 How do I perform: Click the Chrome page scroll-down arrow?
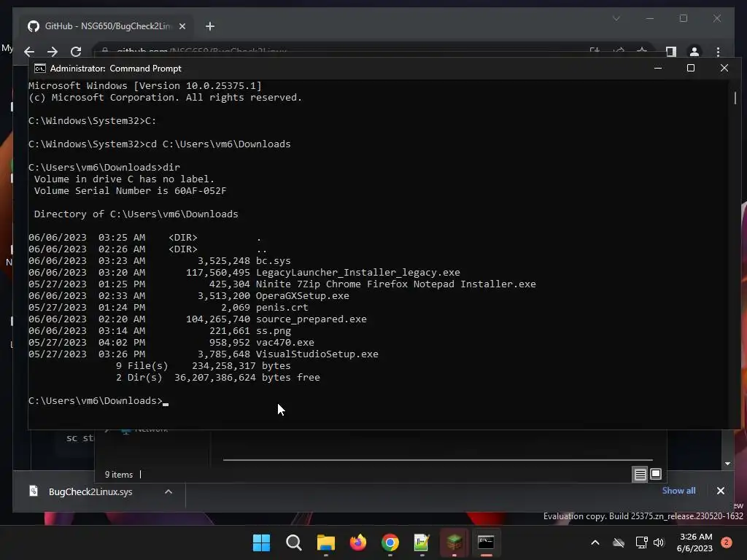tap(727, 463)
